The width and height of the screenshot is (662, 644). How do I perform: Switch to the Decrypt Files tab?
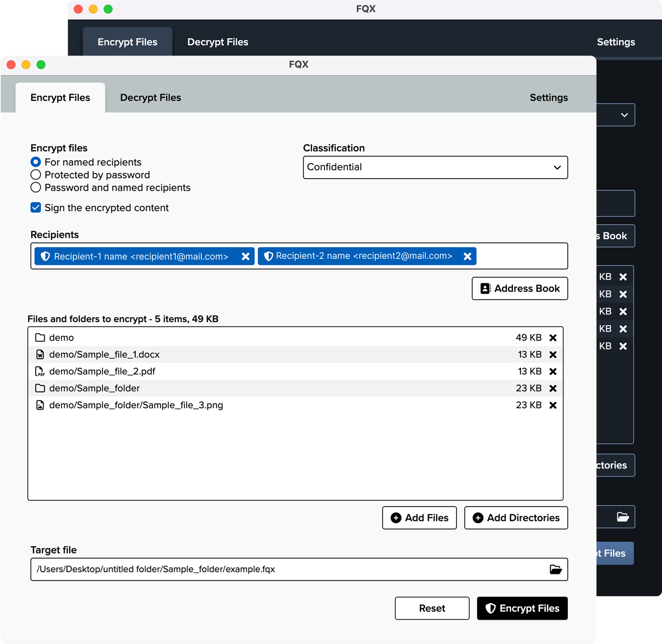point(150,97)
